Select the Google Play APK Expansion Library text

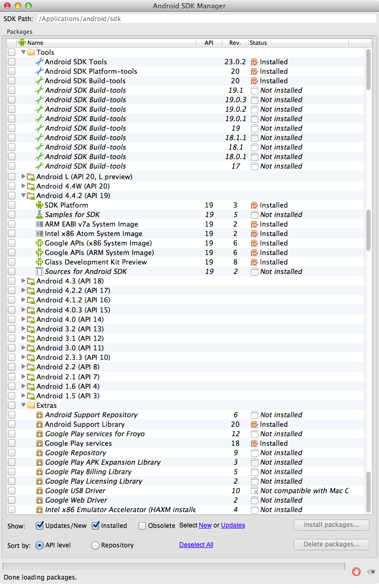pos(103,463)
